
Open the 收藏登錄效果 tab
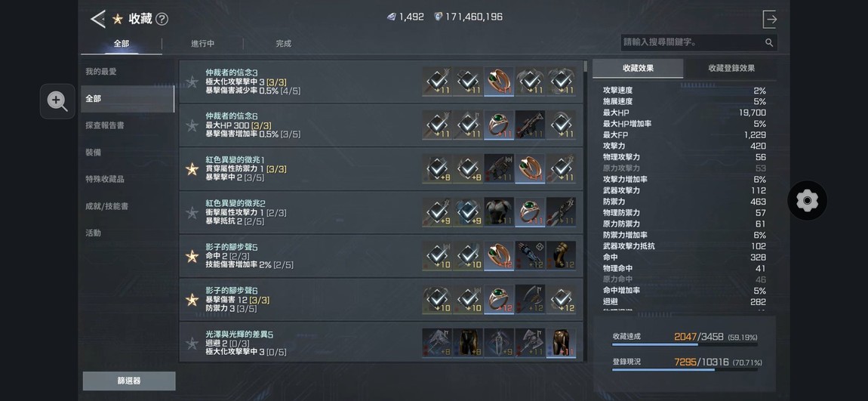point(731,68)
